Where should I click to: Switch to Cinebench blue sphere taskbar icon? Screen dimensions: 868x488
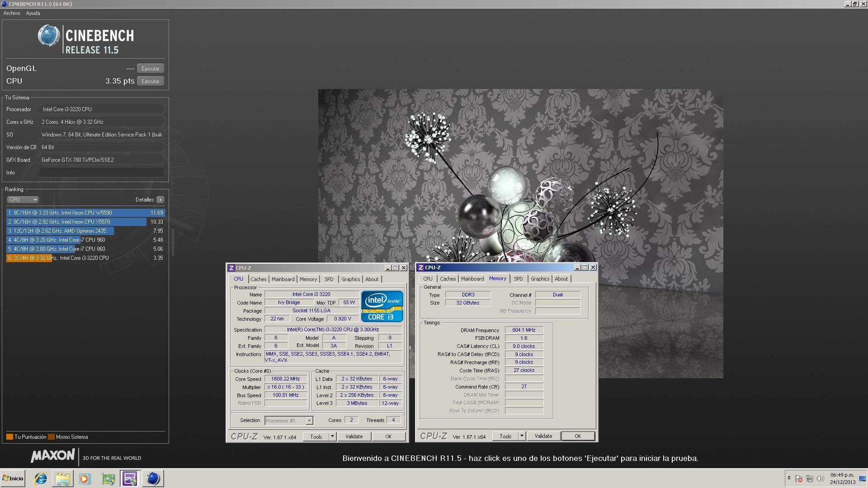pos(153,479)
